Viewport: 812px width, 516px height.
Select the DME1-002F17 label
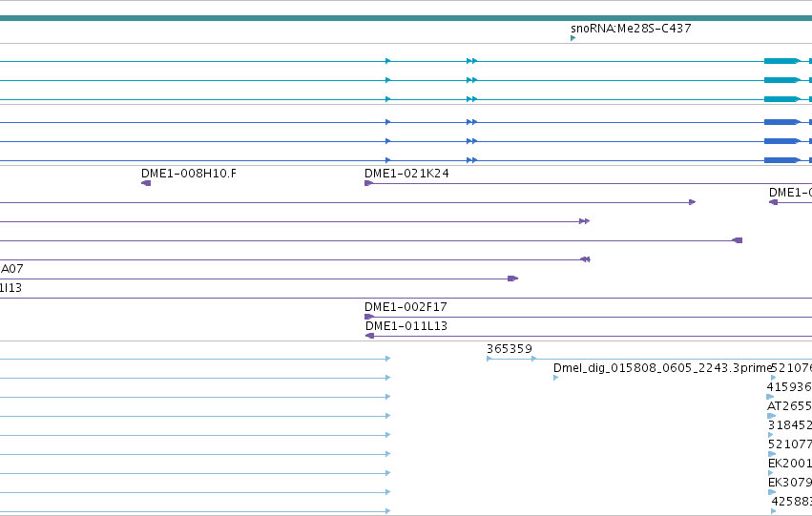click(406, 307)
